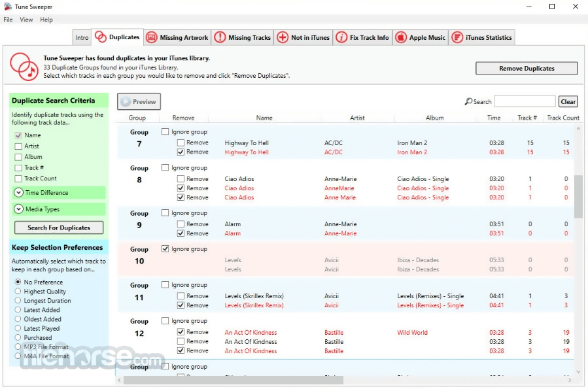The height and width of the screenshot is (389, 588).
Task: Click the scroll down arrow of list
Action: click(x=578, y=372)
